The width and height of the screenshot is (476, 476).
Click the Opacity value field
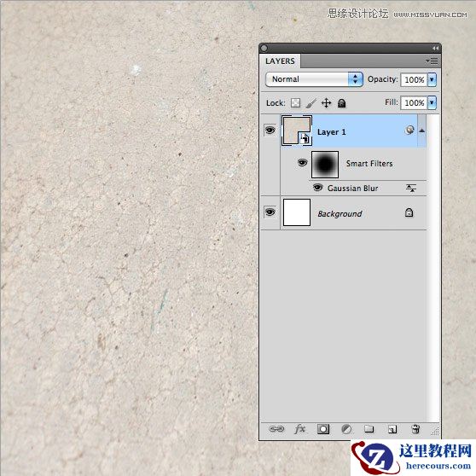coord(414,80)
